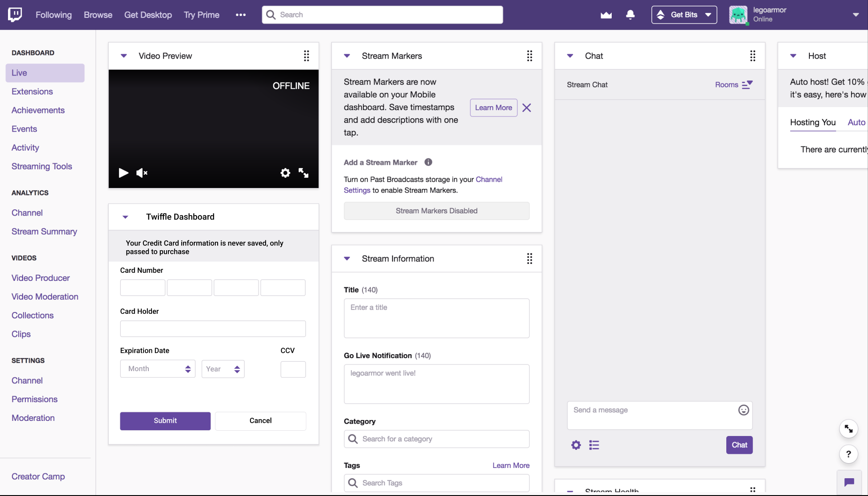Show chat viewer list icon

coord(594,445)
